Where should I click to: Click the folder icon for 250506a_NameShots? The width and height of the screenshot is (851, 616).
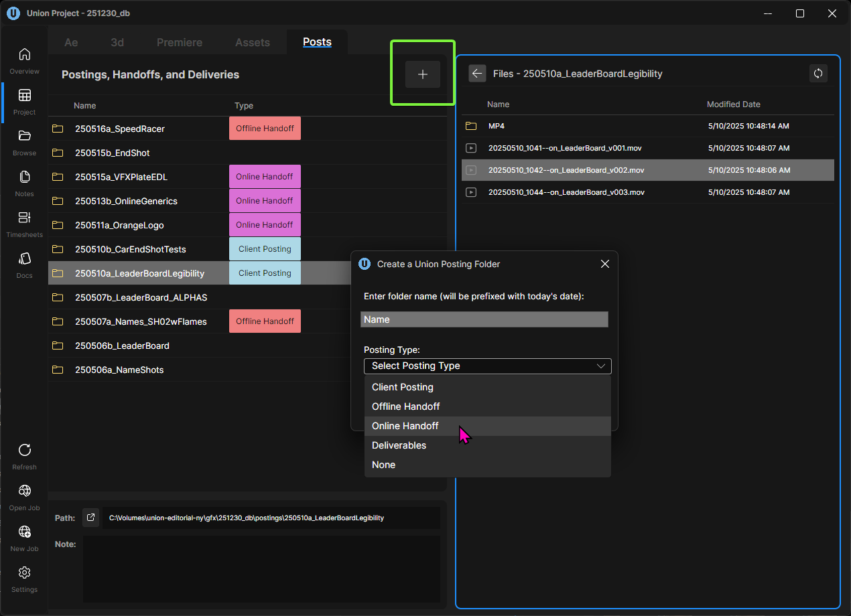click(58, 370)
